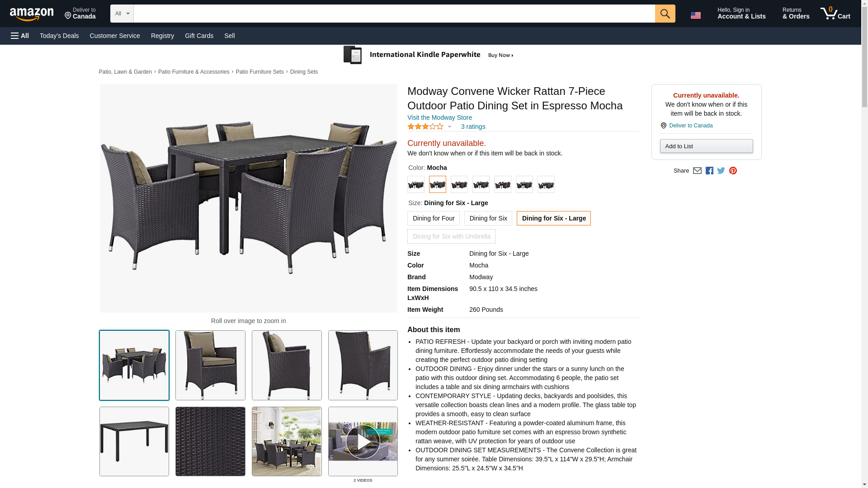Share product on Pinterest
The image size is (868, 488).
pos(733,171)
